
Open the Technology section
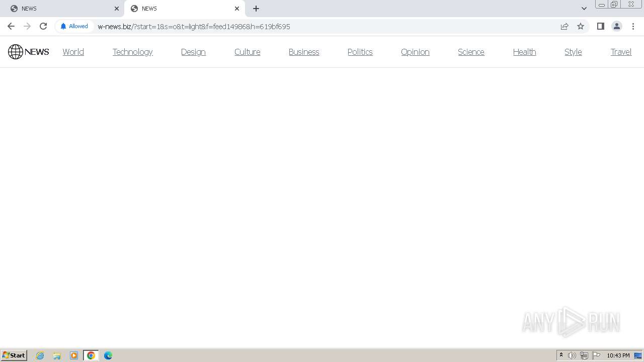[x=132, y=52]
